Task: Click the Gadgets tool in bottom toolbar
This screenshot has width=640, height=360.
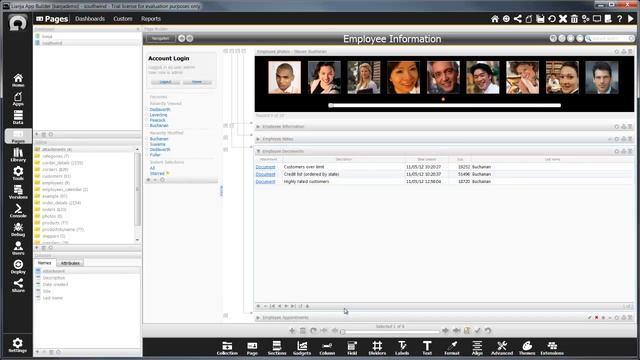Action: click(x=302, y=348)
